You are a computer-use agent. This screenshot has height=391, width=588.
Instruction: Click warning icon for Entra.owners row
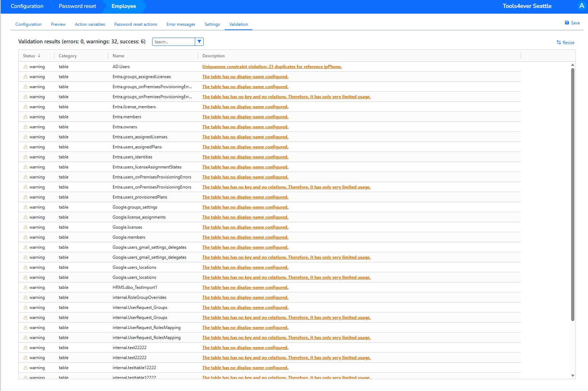[x=25, y=127]
